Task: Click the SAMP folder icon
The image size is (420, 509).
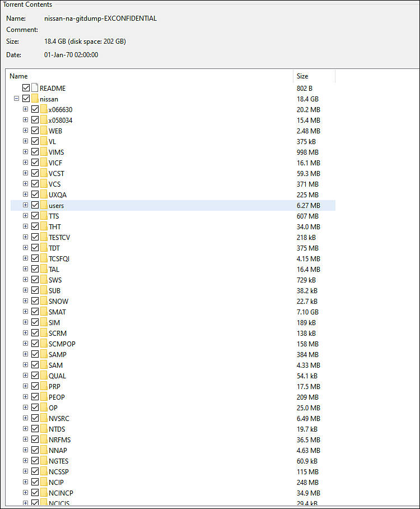Action: [x=44, y=354]
